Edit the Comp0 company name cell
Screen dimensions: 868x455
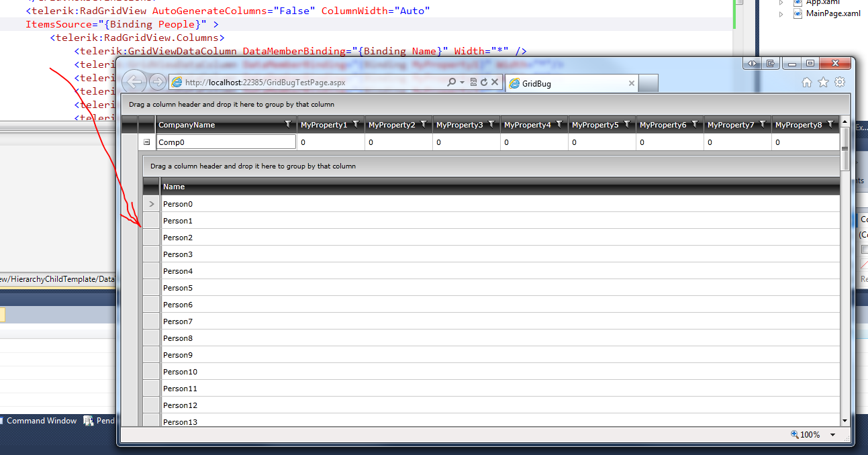tap(226, 142)
